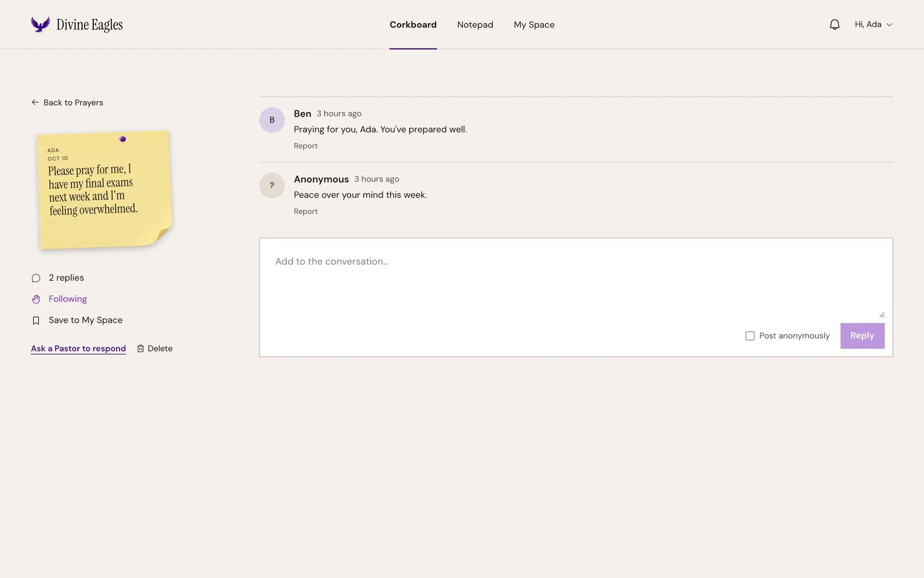924x578 pixels.
Task: Click the speech bubble replies icon
Action: coord(36,278)
